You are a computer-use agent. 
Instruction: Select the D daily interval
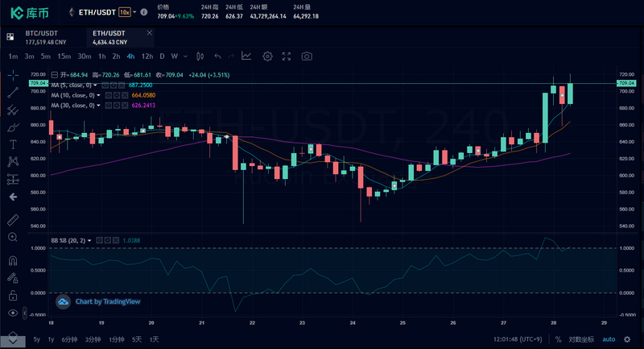[163, 56]
